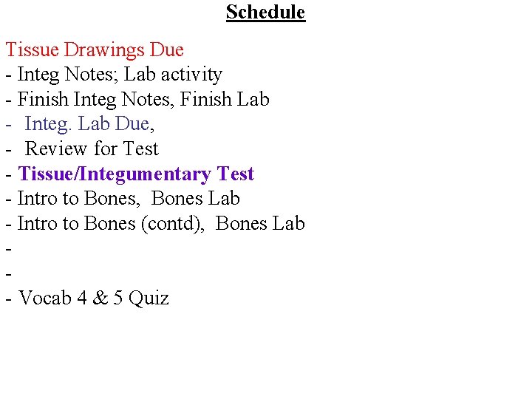
Task: Select the red Tissue Drawings Due line
Action: click(95, 50)
